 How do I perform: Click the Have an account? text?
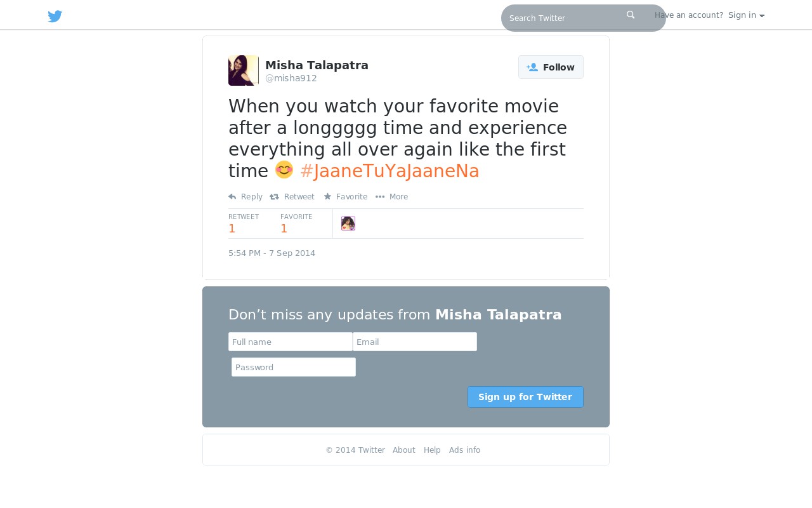click(x=689, y=15)
